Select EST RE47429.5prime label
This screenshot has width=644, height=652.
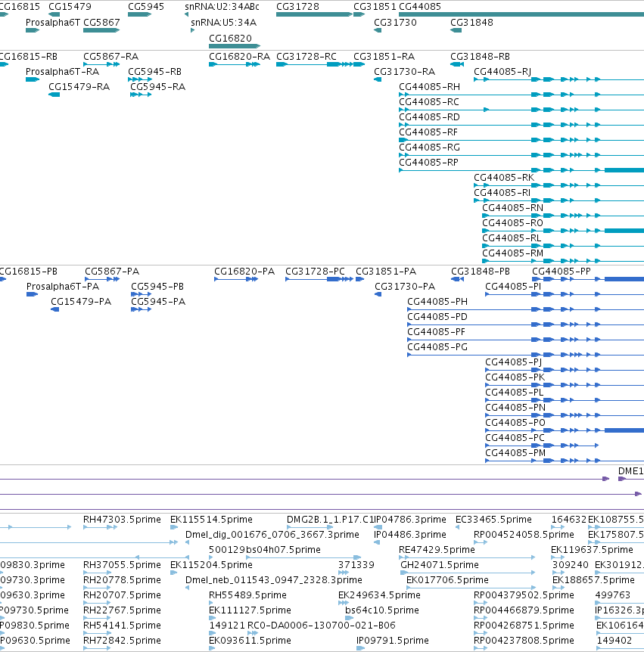[437, 550]
